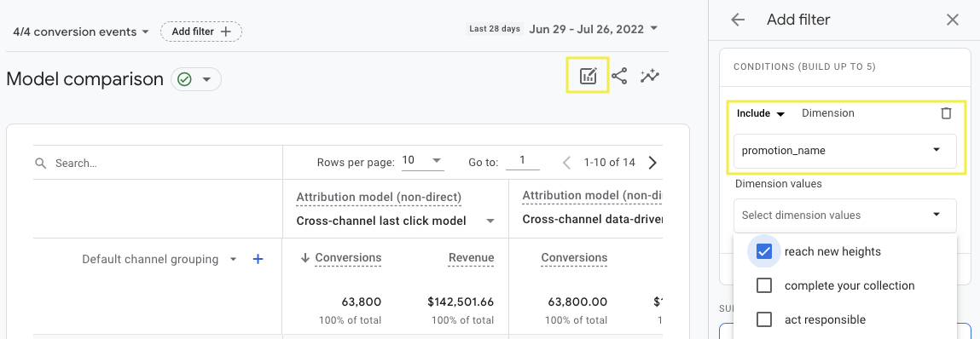The width and height of the screenshot is (980, 339).
Task: Close the Add filter panel
Action: coord(953,20)
